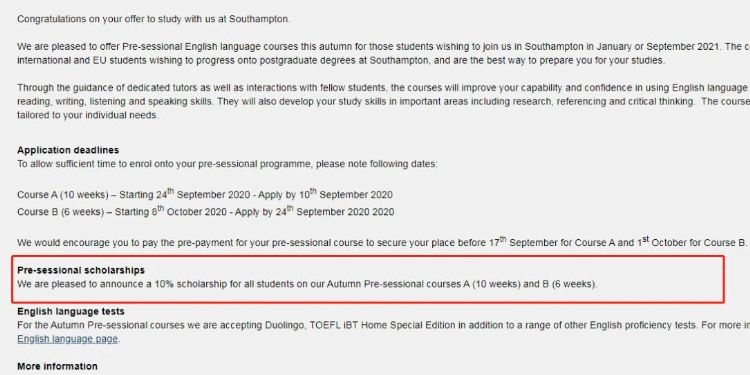Viewport: 750px width, 375px height.
Task: Click the Course A (10 weeks) line
Action: tap(205, 194)
